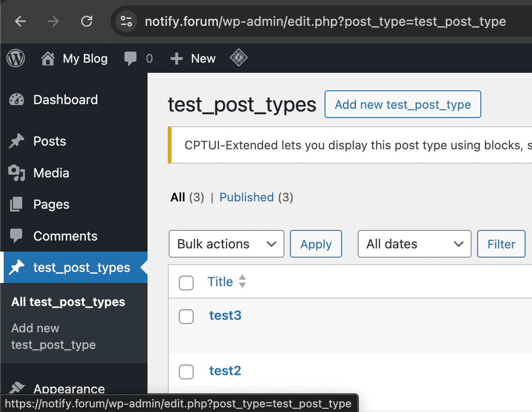This screenshot has height=412, width=532.
Task: Check the select-all checkbox in the table header
Action: pos(186,283)
